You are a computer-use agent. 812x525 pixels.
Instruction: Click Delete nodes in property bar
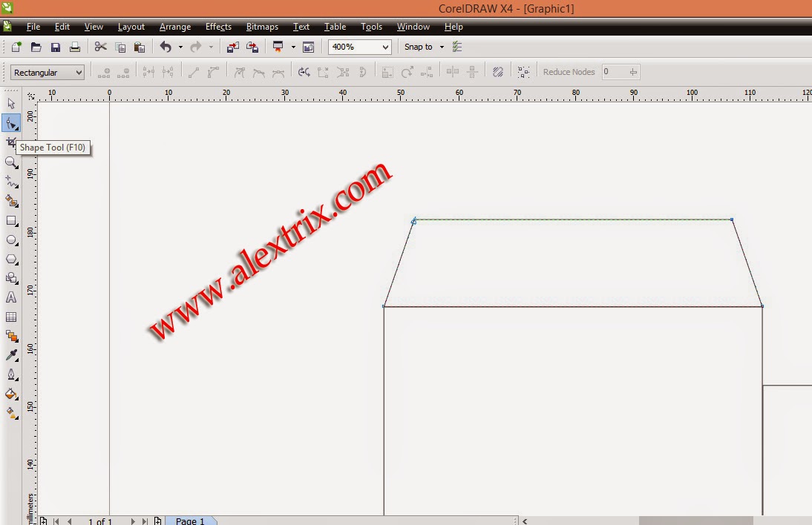pos(123,73)
